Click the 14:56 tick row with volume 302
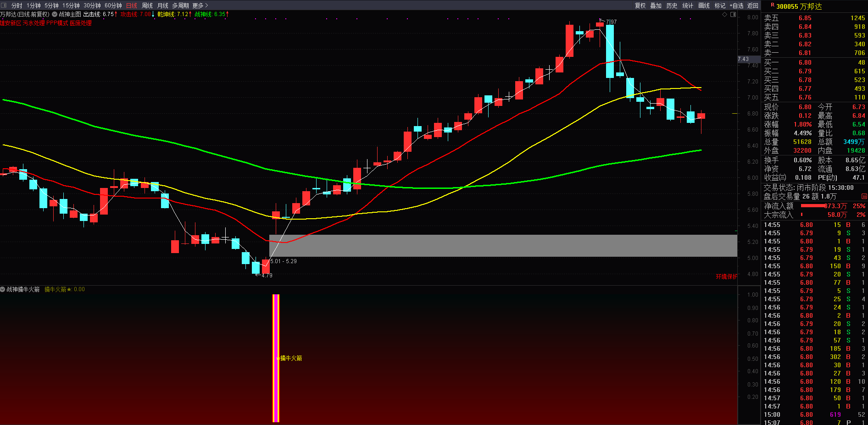This screenshot has height=425, width=868. click(x=814, y=357)
